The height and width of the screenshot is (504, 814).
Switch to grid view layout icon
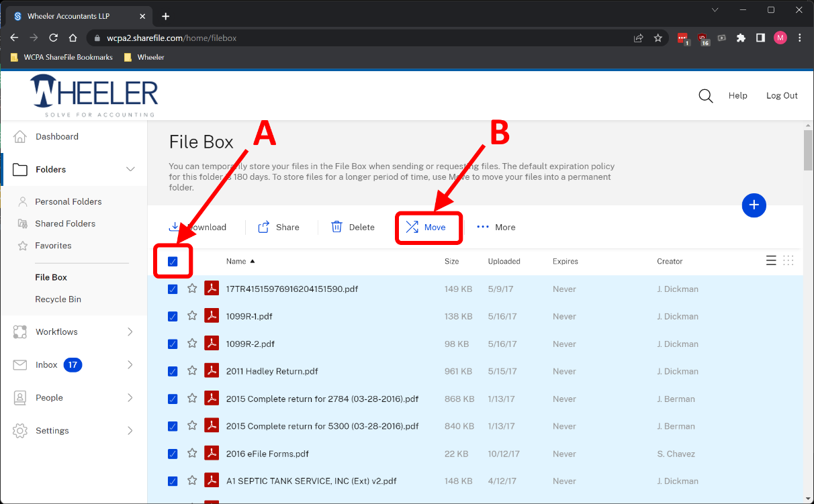pos(788,260)
